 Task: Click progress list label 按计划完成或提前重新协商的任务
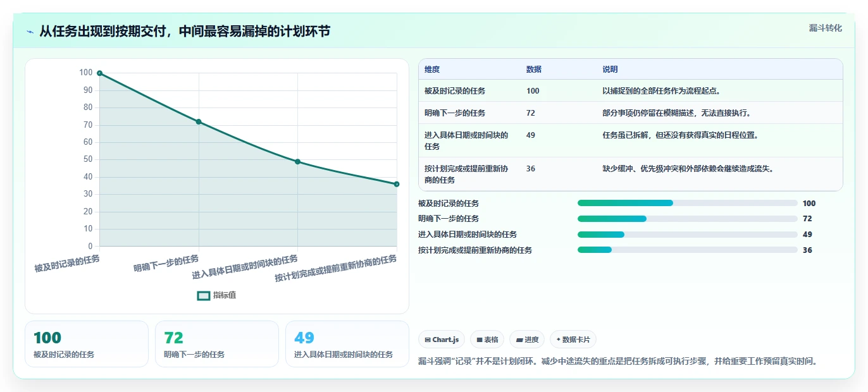[475, 250]
